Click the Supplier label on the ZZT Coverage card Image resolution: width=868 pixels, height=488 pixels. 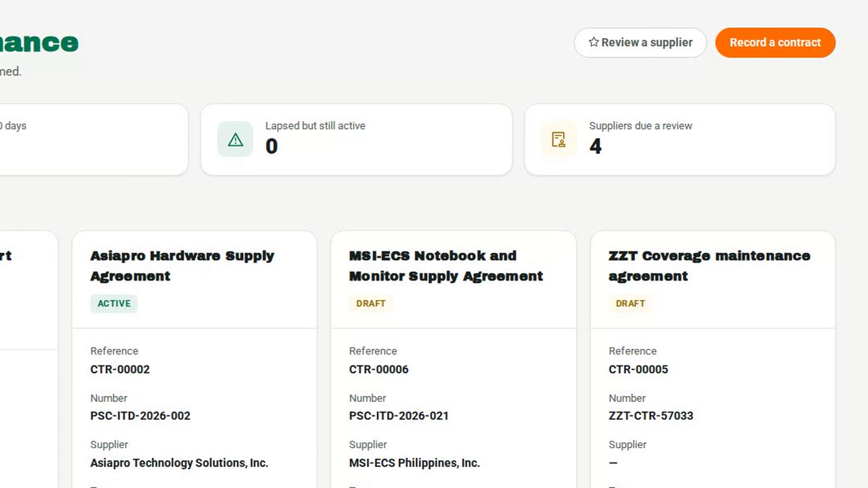(x=627, y=445)
